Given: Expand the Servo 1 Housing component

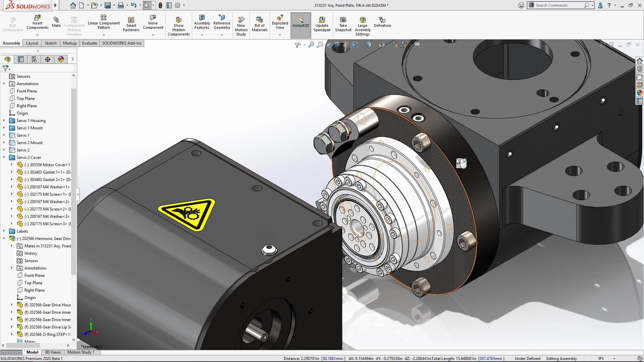Looking at the screenshot, I should pos(4,120).
